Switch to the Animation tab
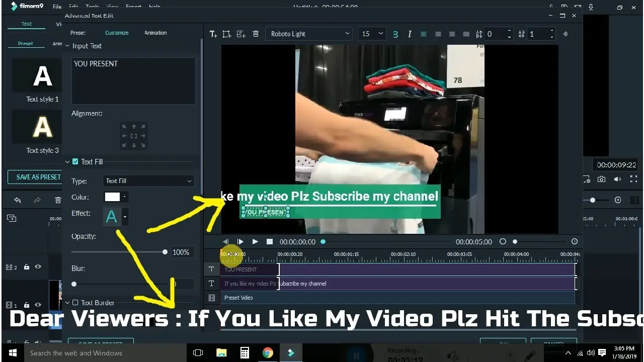 tap(155, 33)
